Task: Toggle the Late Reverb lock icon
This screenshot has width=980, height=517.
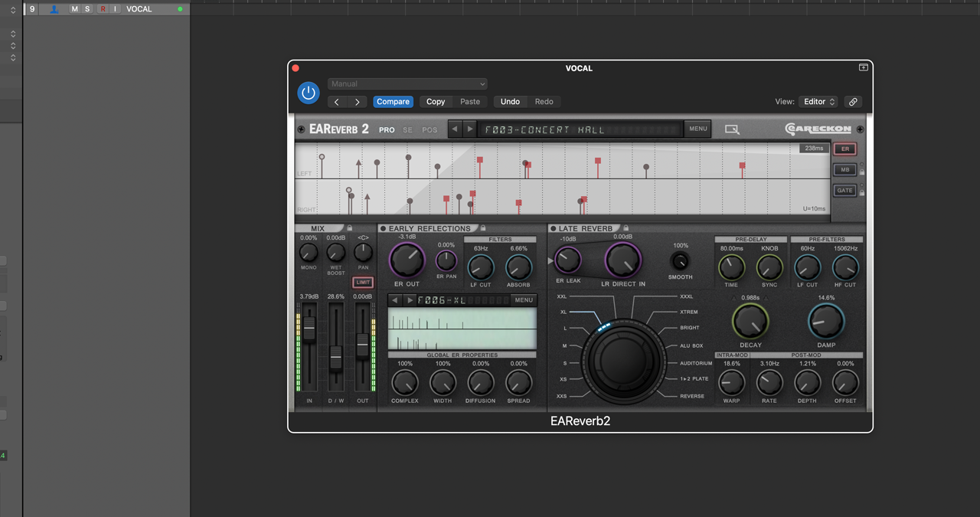Action: [x=626, y=227]
